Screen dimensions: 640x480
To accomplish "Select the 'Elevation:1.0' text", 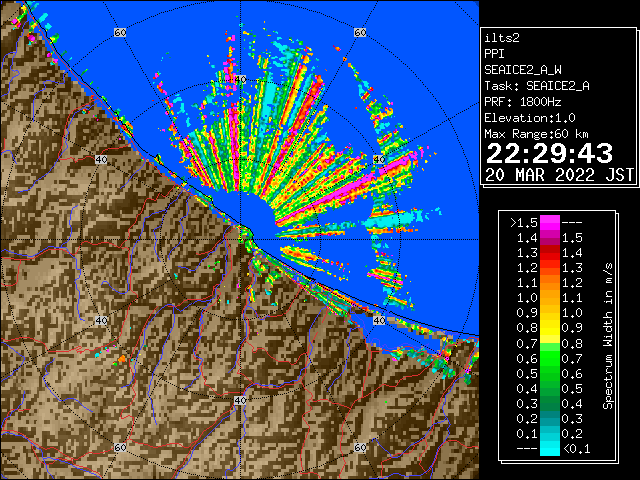I will (530, 118).
